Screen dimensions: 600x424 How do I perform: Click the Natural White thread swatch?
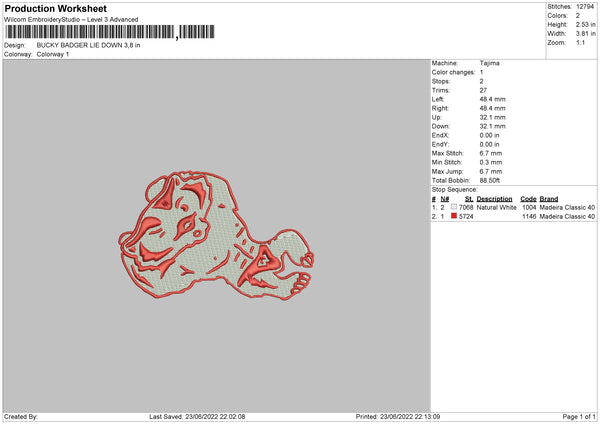(454, 207)
